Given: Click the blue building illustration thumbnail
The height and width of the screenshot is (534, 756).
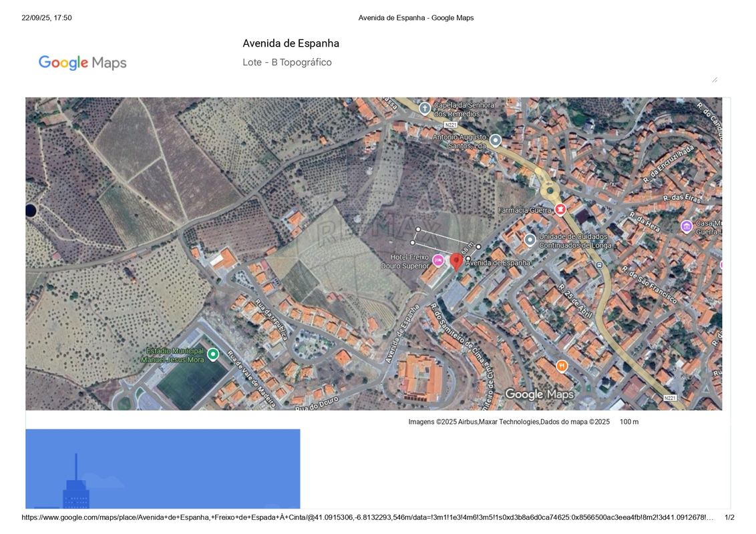Looking at the screenshot, I should [x=162, y=469].
